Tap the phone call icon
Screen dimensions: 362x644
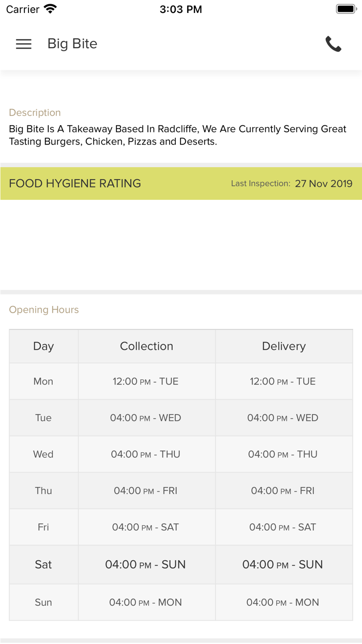tap(334, 44)
